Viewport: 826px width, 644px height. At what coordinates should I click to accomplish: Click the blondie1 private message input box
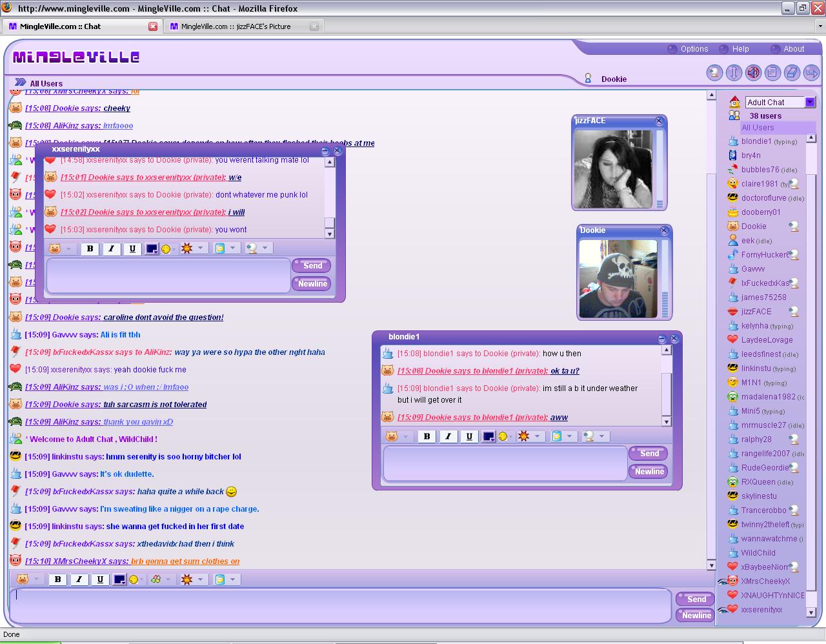pyautogui.click(x=505, y=463)
